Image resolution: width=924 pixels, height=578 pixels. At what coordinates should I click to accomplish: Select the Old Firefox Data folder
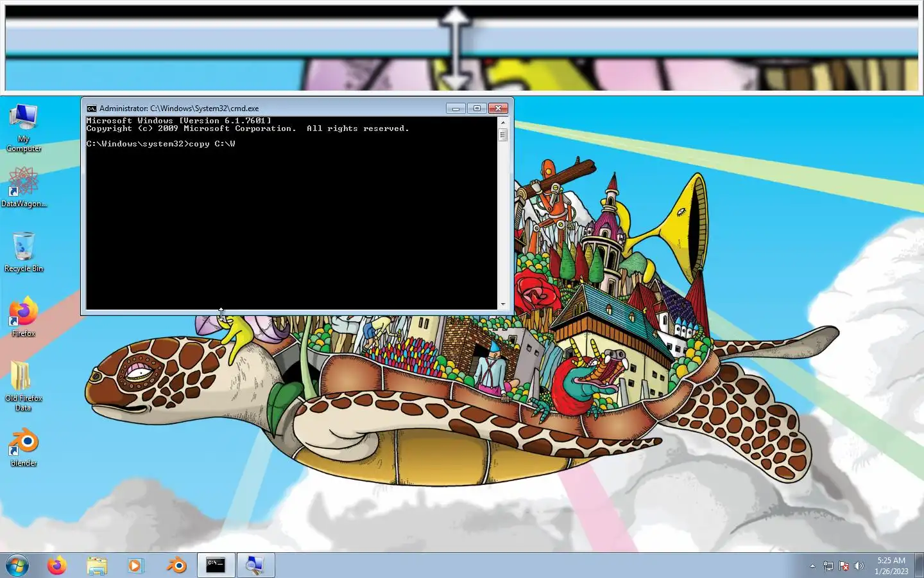coord(24,385)
